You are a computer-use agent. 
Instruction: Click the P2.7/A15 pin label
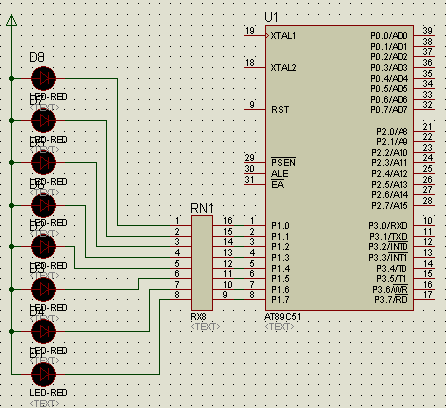389,206
